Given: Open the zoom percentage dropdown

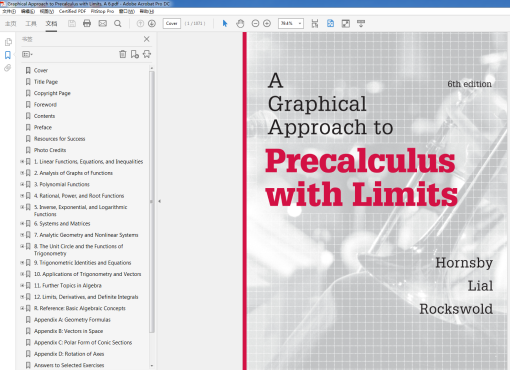Looking at the screenshot, I should [x=300, y=23].
